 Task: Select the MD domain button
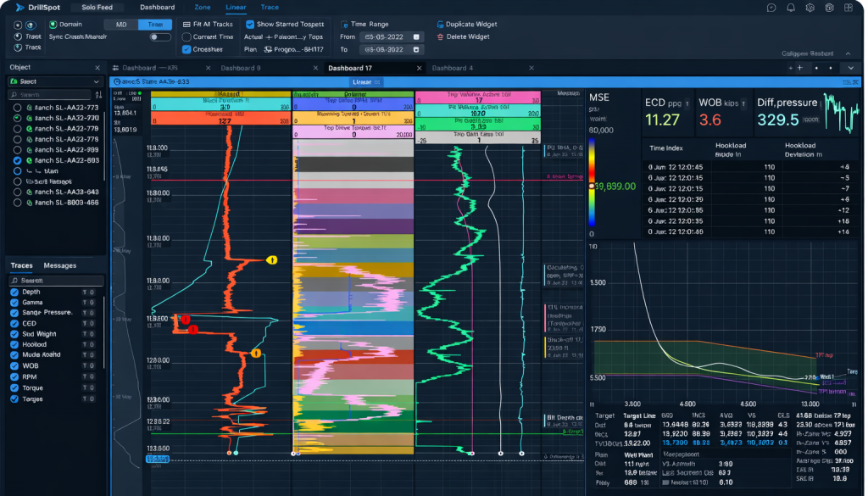(x=121, y=25)
